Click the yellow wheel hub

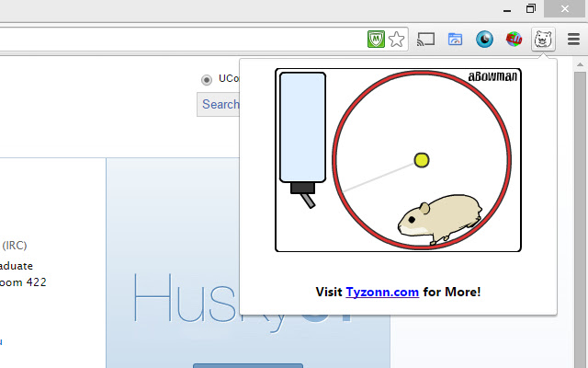(x=422, y=160)
